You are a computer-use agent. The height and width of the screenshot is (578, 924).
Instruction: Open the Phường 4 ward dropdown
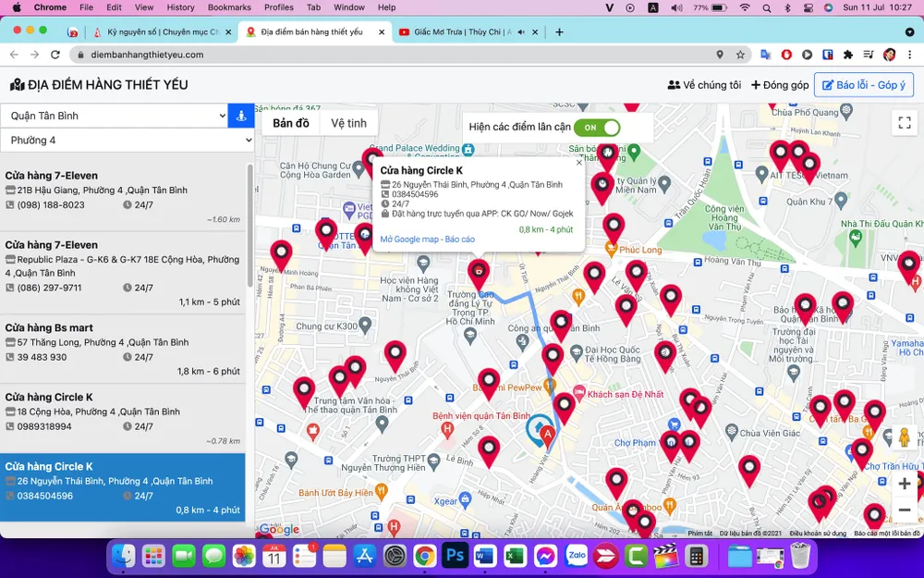pyautogui.click(x=127, y=141)
